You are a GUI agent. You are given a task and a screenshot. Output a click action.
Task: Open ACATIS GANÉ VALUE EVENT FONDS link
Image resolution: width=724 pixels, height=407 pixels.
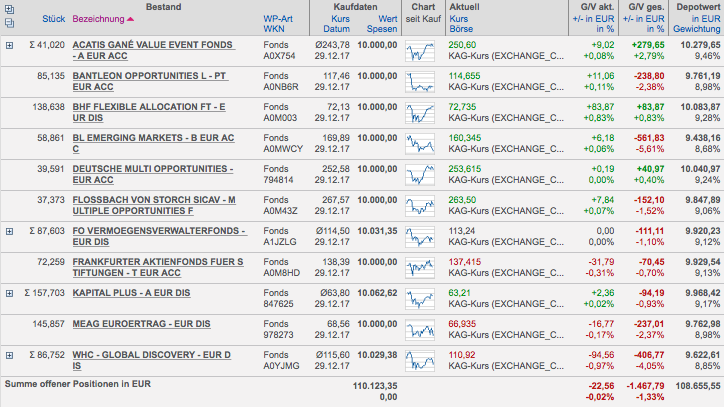pos(154,50)
